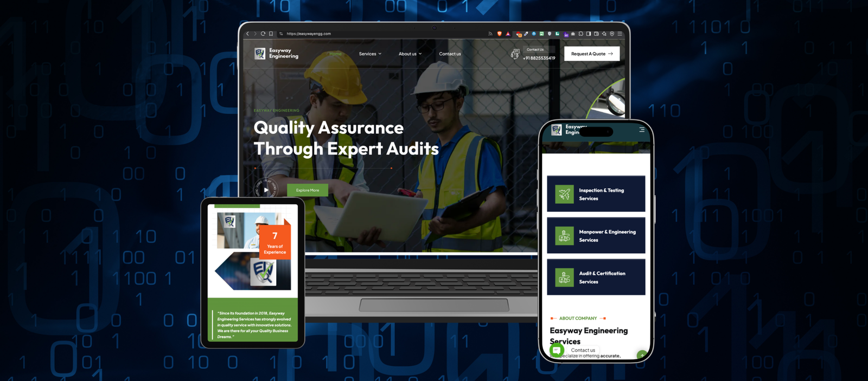Click the green Explore More button
This screenshot has height=381, width=868.
pos(308,190)
